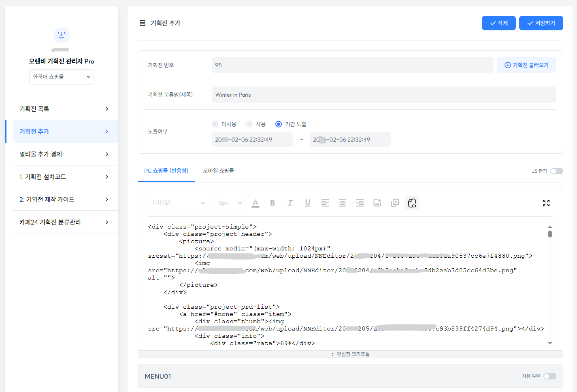The width and height of the screenshot is (577, 392).
Task: Open the font family (기본값) dropdown
Action: click(x=179, y=203)
